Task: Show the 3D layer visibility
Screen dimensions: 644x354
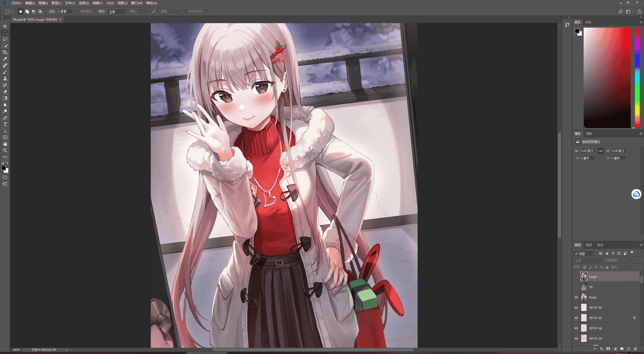Action: click(x=576, y=287)
